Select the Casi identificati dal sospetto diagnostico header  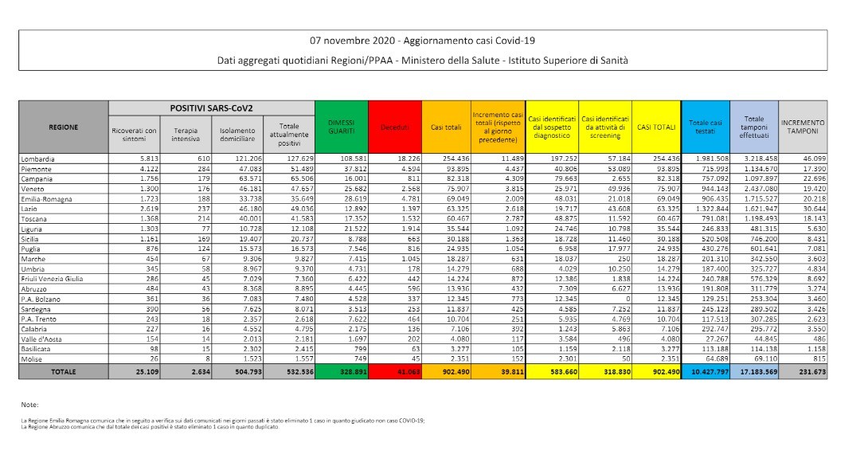551,127
